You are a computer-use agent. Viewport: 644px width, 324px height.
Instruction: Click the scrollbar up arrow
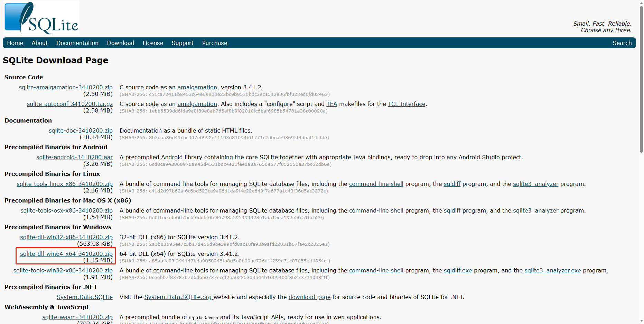click(641, 2)
